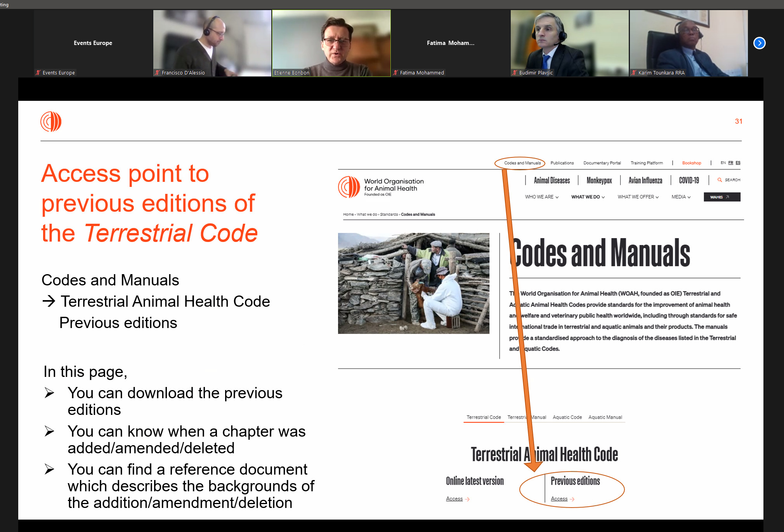Screen dimensions: 784x532
Task: Click Budimir Plavsic muted mic icon
Action: [x=515, y=73]
